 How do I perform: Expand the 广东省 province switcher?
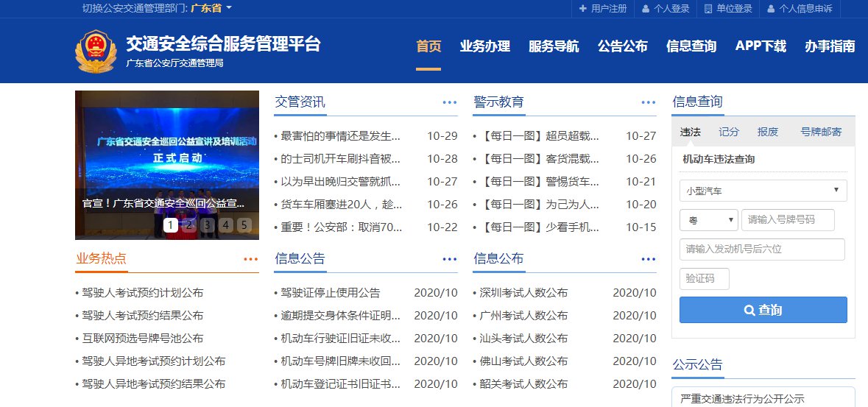coord(211,8)
